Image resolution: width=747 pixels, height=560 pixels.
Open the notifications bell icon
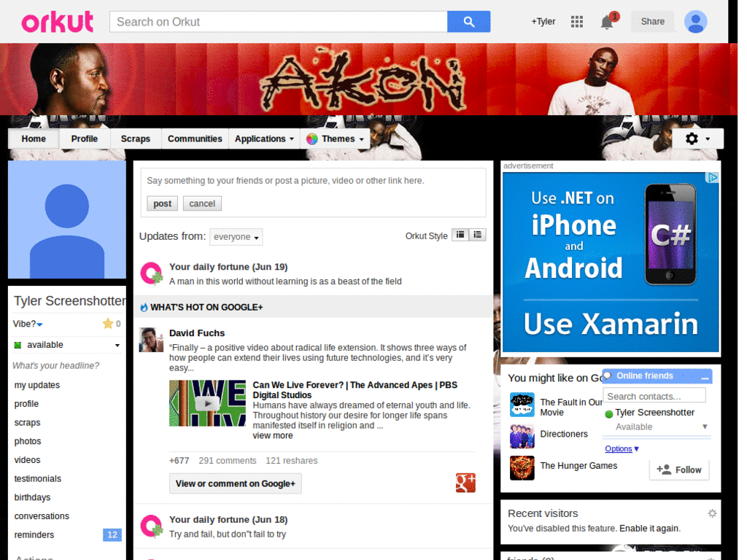pos(606,22)
